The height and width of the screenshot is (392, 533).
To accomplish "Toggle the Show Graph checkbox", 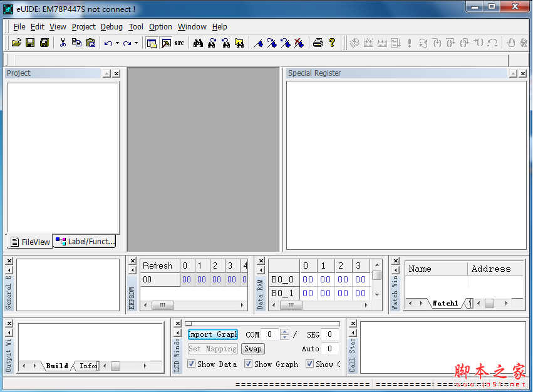I will [x=249, y=364].
